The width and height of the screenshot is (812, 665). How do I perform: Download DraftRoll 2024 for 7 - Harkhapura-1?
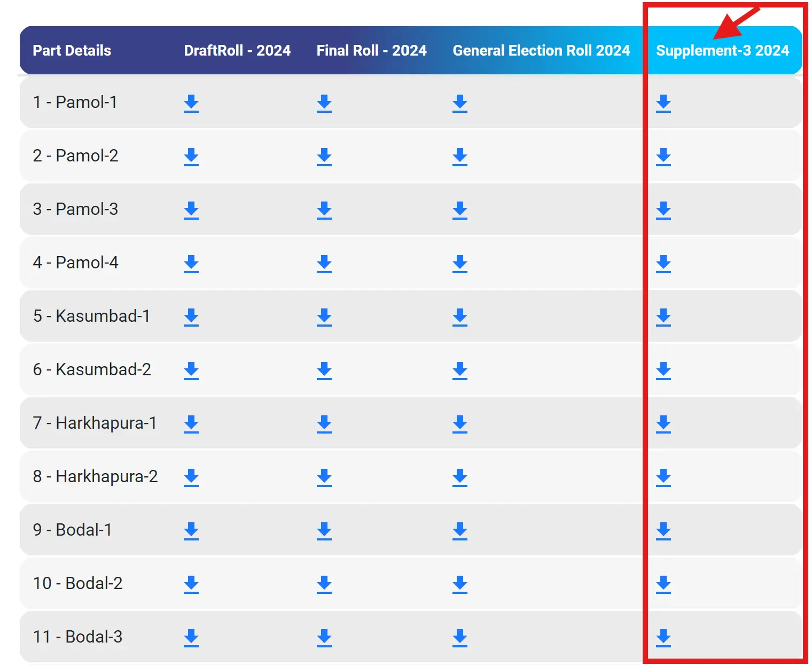click(191, 424)
